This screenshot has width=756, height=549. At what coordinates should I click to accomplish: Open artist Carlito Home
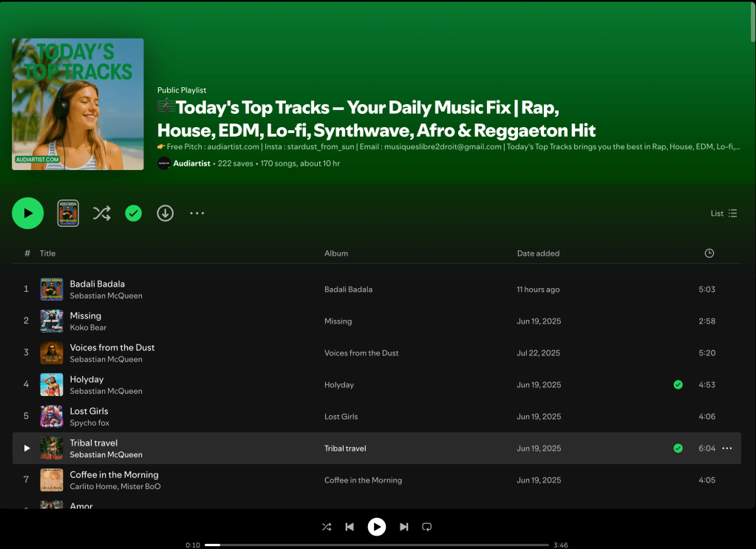(x=93, y=486)
